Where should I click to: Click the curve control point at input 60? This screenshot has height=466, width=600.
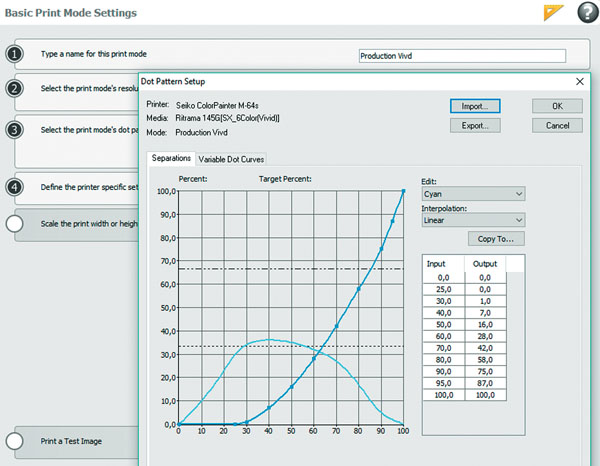[314, 359]
